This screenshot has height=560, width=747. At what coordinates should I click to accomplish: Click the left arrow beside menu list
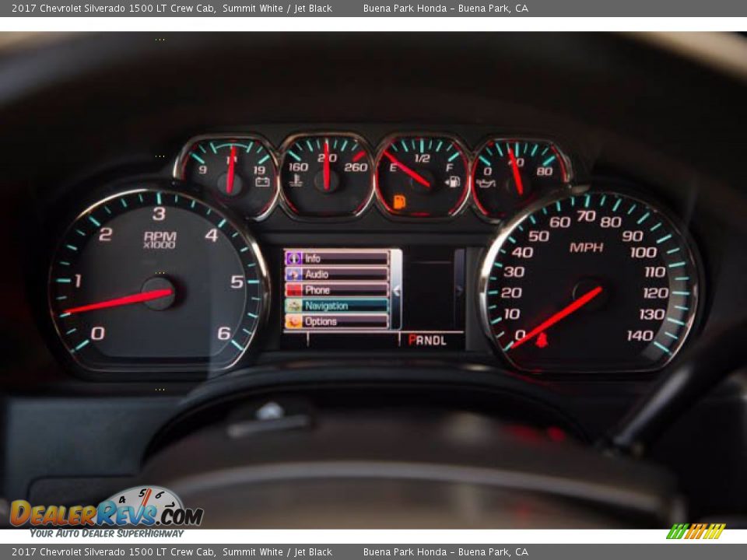396,290
